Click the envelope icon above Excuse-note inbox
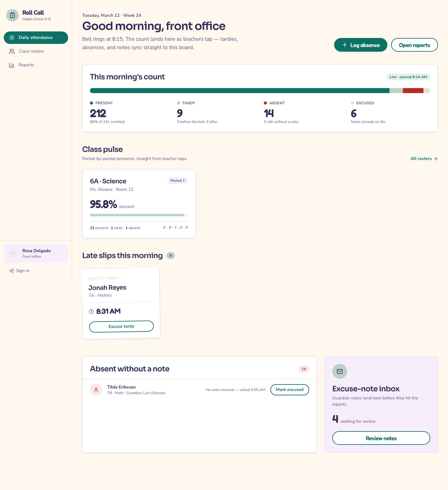 (340, 371)
